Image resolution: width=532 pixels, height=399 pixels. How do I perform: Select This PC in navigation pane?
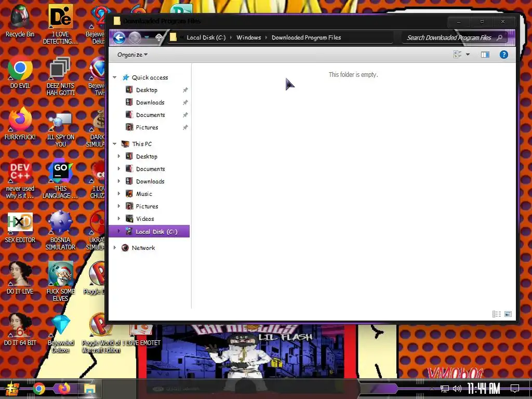click(x=142, y=144)
